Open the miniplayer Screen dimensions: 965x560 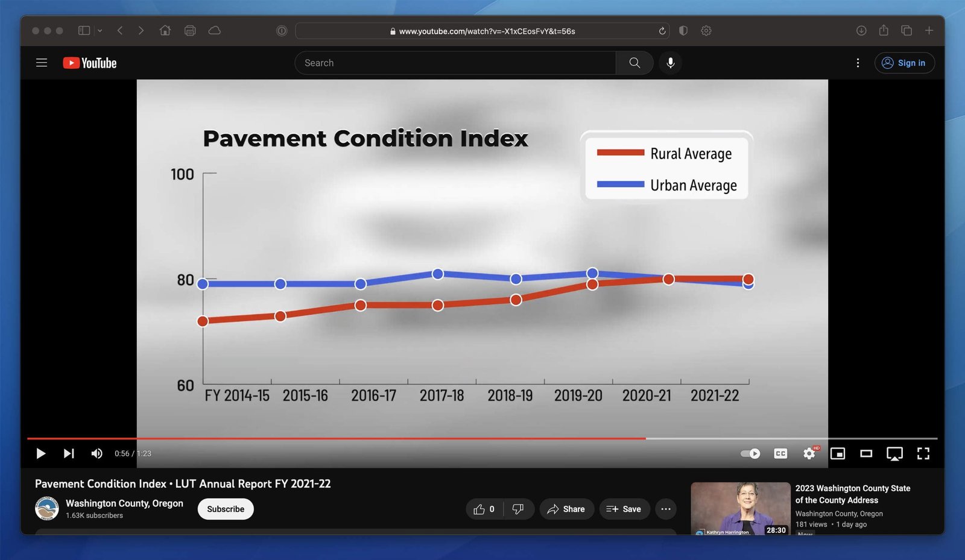(838, 453)
